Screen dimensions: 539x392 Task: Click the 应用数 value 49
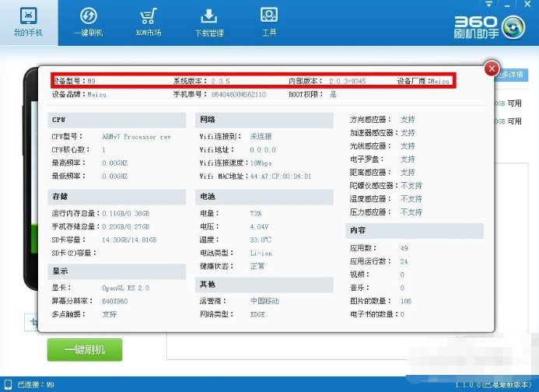(404, 248)
